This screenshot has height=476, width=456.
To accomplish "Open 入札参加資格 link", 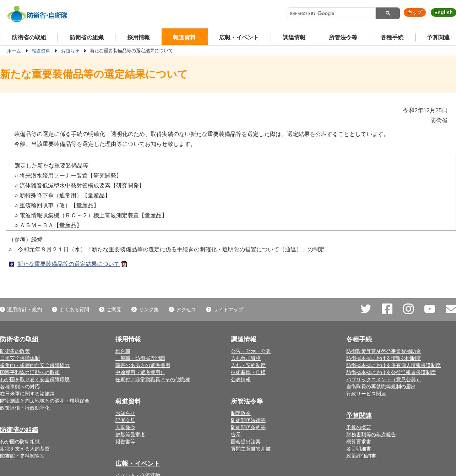I will pyautogui.click(x=246, y=359).
